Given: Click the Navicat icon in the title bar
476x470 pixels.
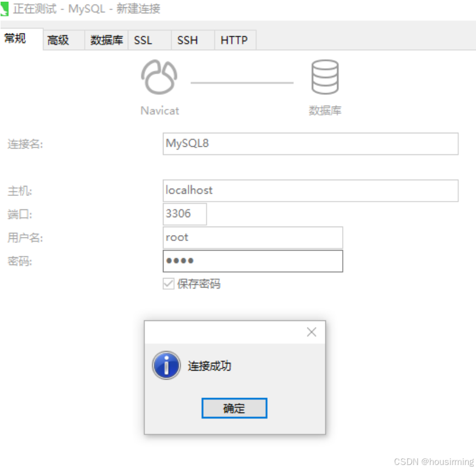Looking at the screenshot, I should [6, 8].
